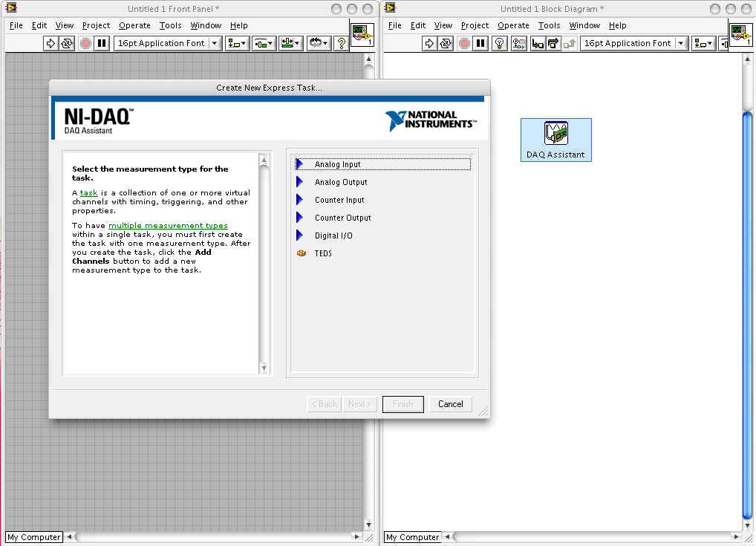The height and width of the screenshot is (546, 756).
Task: Click Pause button in Block Diagram toolbar
Action: click(x=480, y=43)
